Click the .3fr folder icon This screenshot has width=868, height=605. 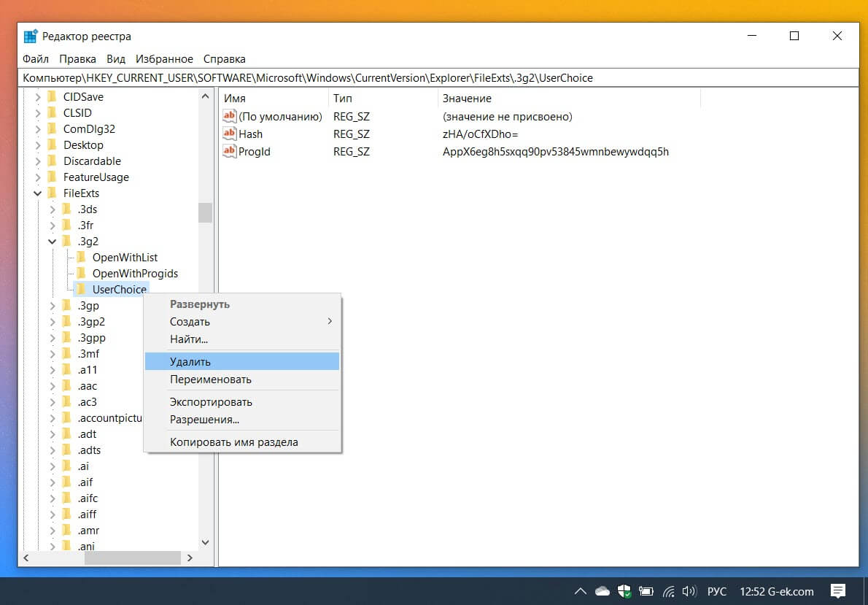point(67,225)
